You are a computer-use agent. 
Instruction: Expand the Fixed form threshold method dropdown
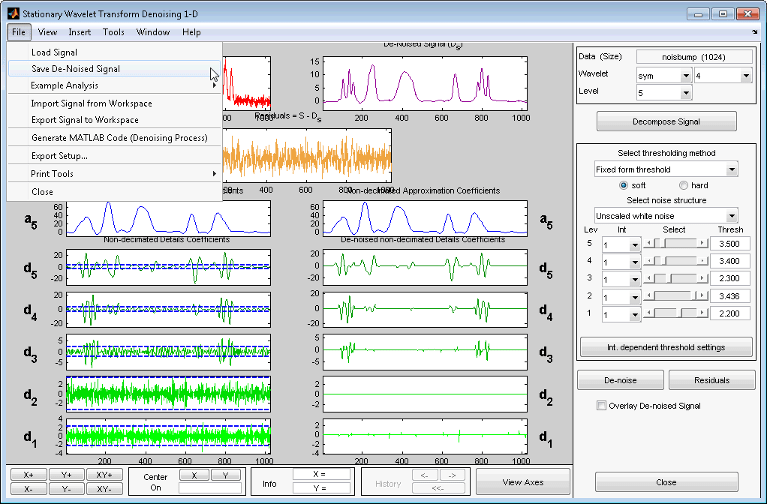click(665, 170)
